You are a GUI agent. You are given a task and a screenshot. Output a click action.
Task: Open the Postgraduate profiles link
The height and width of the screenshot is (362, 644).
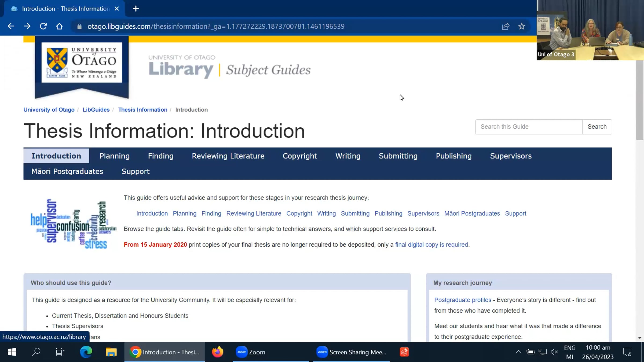463,300
